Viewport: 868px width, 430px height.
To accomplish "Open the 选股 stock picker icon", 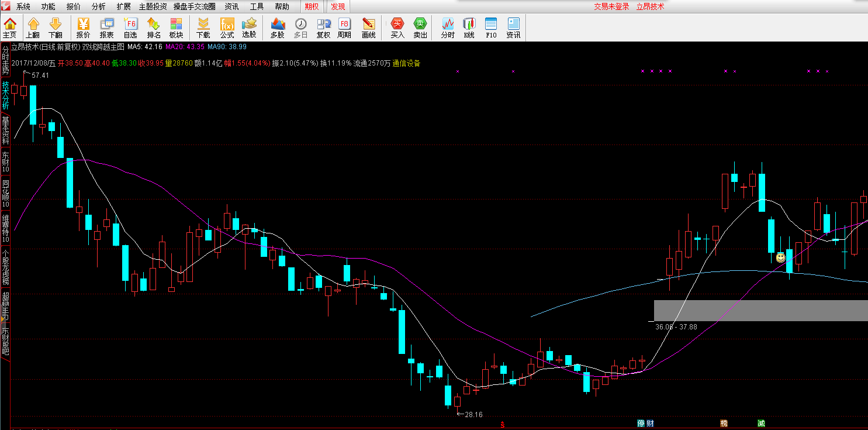I will tap(250, 27).
